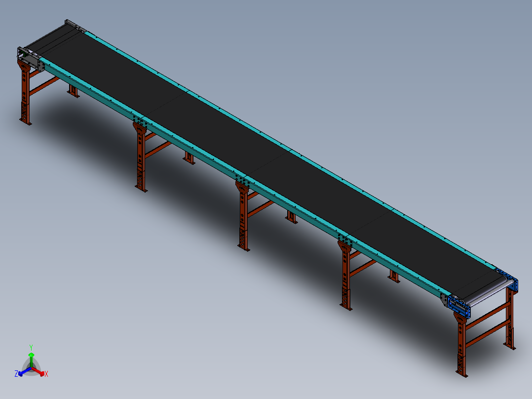The width and height of the screenshot is (532, 399).
Task: Click the red X axis of the triad
Action: click(x=38, y=371)
